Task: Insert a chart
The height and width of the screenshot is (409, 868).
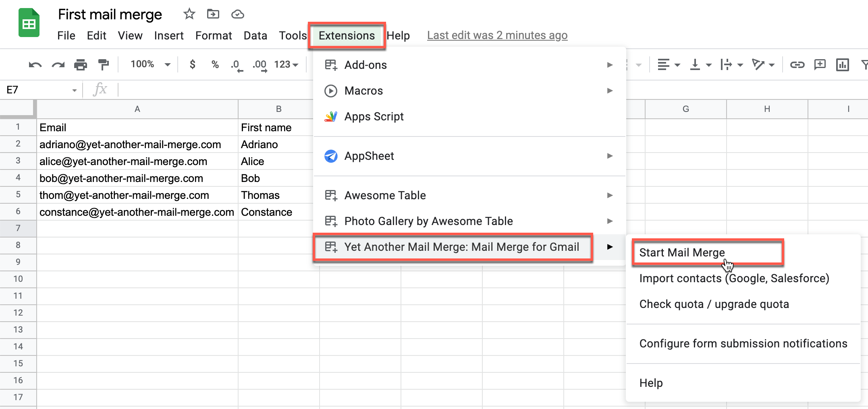Action: click(842, 64)
